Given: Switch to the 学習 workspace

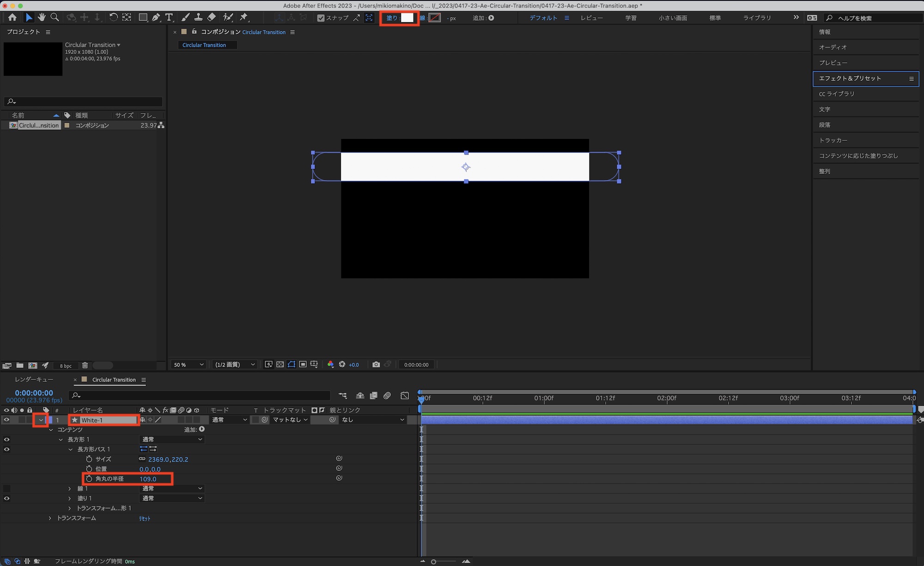Looking at the screenshot, I should [x=631, y=18].
